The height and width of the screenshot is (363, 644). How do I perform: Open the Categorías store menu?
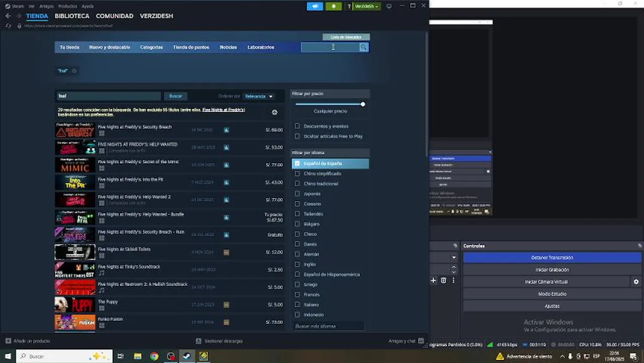pos(151,47)
